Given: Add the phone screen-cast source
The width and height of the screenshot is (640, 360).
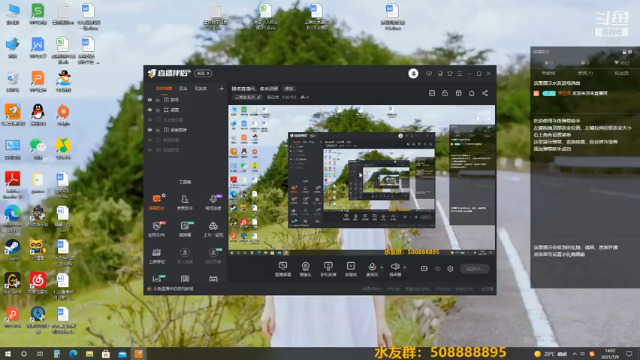Looking at the screenshot, I should click(328, 269).
